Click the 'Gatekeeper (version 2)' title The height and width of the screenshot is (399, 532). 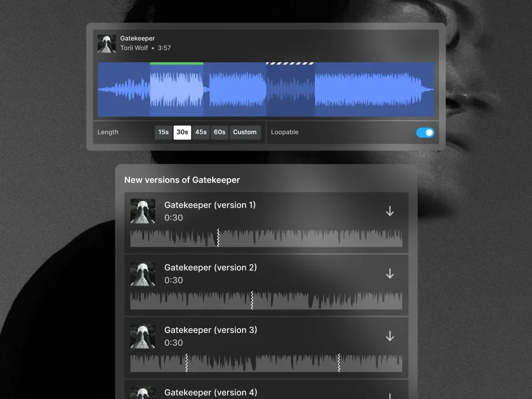[210, 268]
